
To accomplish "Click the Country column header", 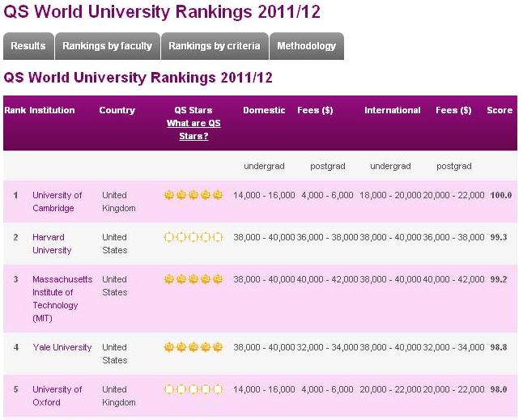I will [117, 110].
